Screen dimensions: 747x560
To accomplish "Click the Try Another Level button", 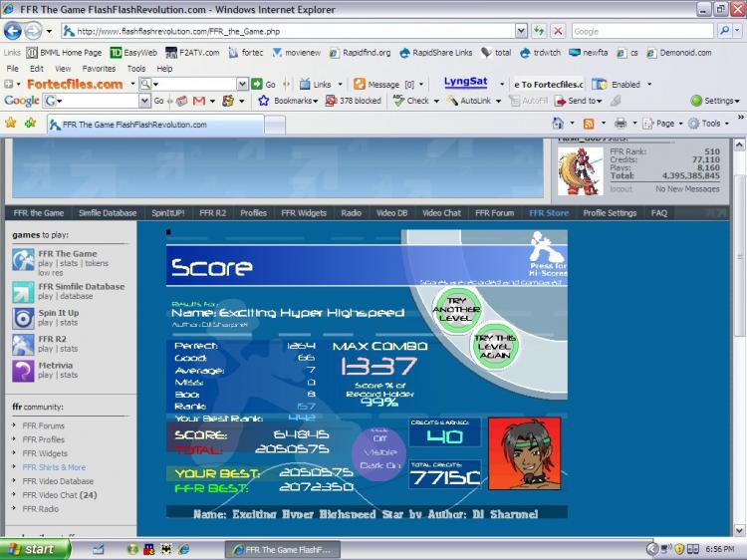I will tap(456, 310).
